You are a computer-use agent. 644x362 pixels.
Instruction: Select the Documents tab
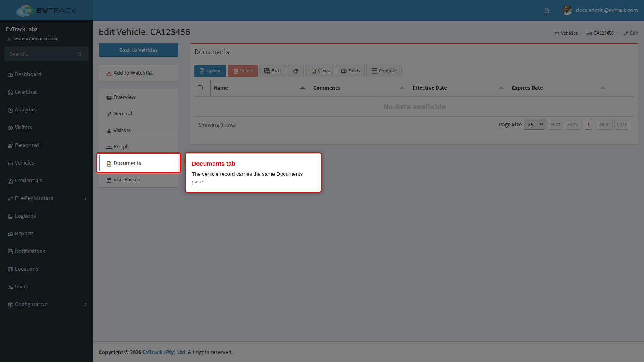tap(138, 163)
